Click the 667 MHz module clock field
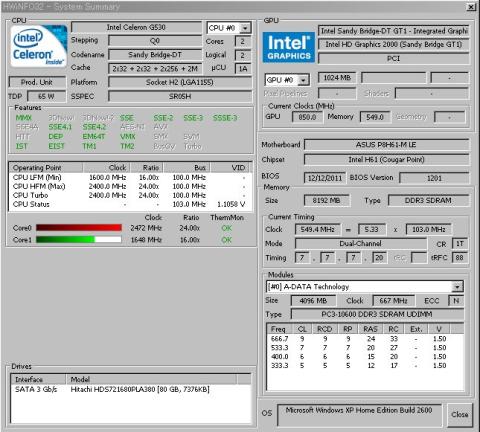This screenshot has height=432, width=480. tap(394, 301)
